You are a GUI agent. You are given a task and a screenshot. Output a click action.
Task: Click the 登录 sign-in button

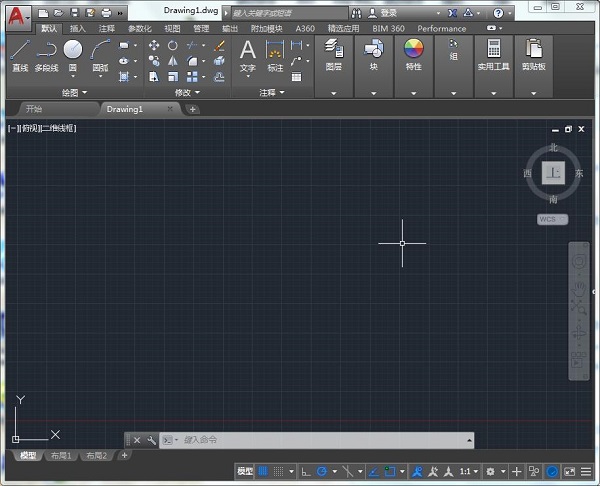pos(389,13)
